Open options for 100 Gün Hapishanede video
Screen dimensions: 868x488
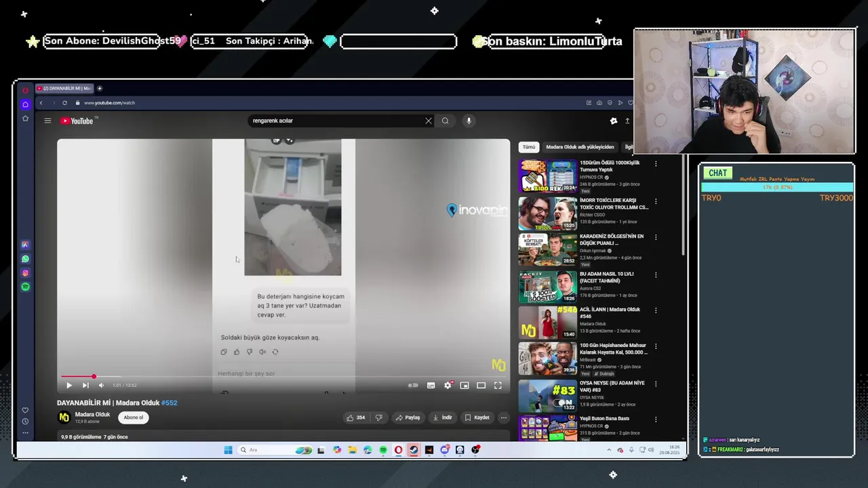point(656,346)
